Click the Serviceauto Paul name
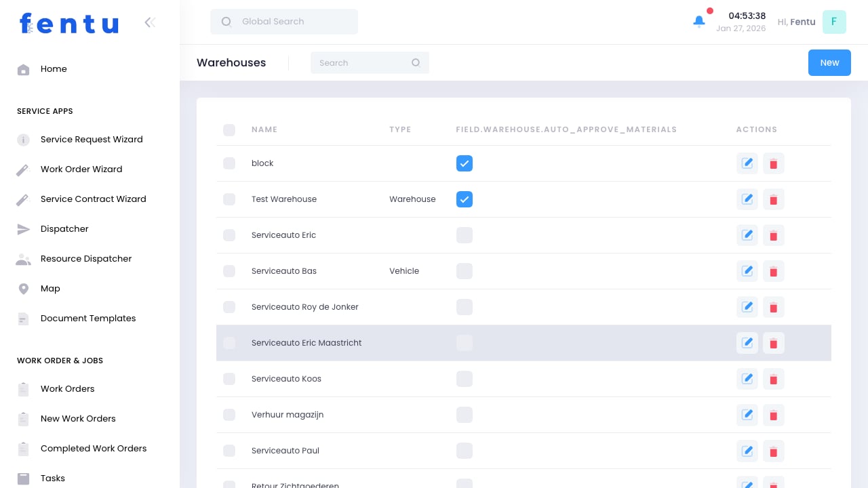This screenshot has height=488, width=868. point(285,451)
